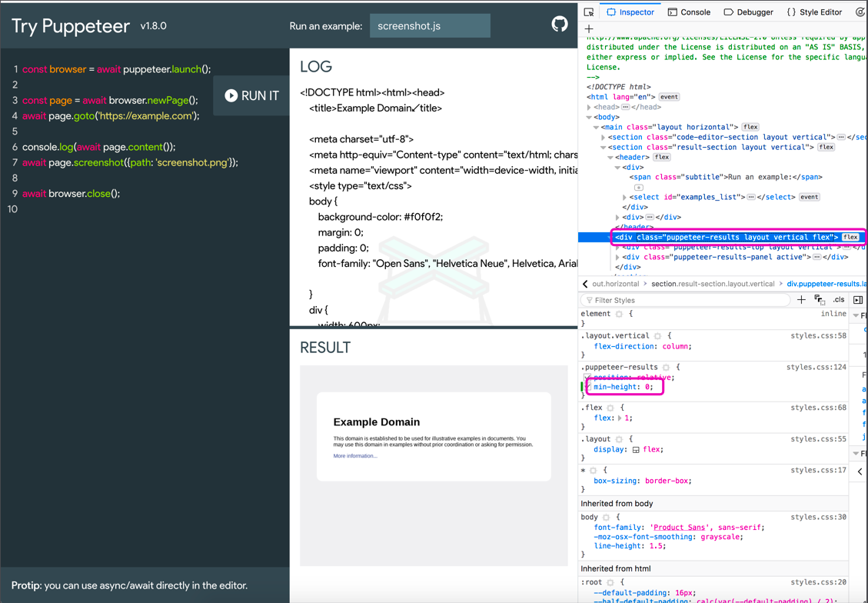Image resolution: width=868 pixels, height=603 pixels.
Task: Click event badge on select element
Action: coord(809,197)
